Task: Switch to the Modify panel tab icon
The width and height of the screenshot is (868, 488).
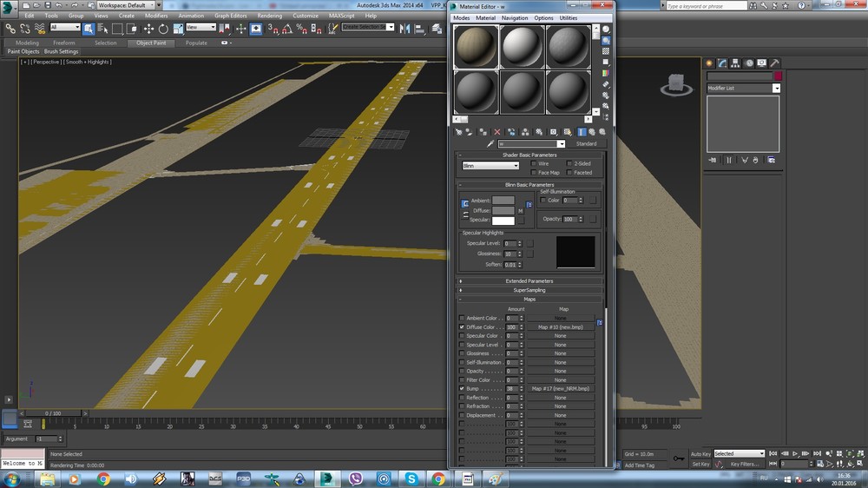Action: tap(722, 63)
